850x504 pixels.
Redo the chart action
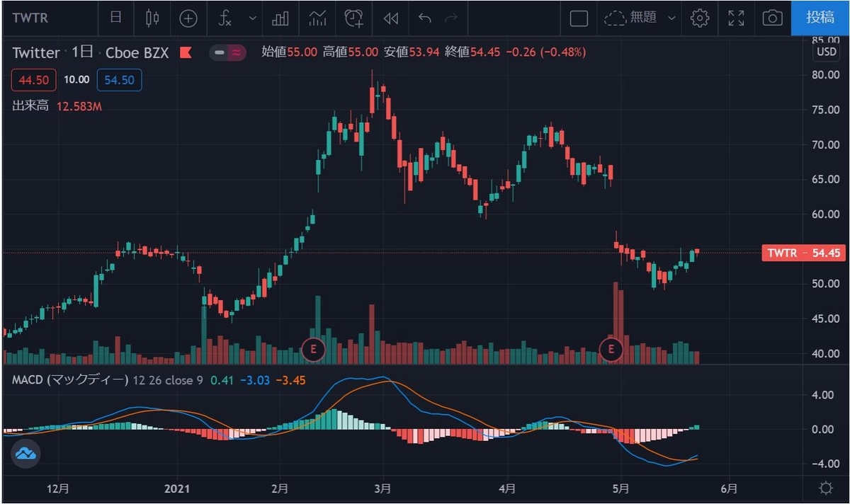click(x=450, y=18)
